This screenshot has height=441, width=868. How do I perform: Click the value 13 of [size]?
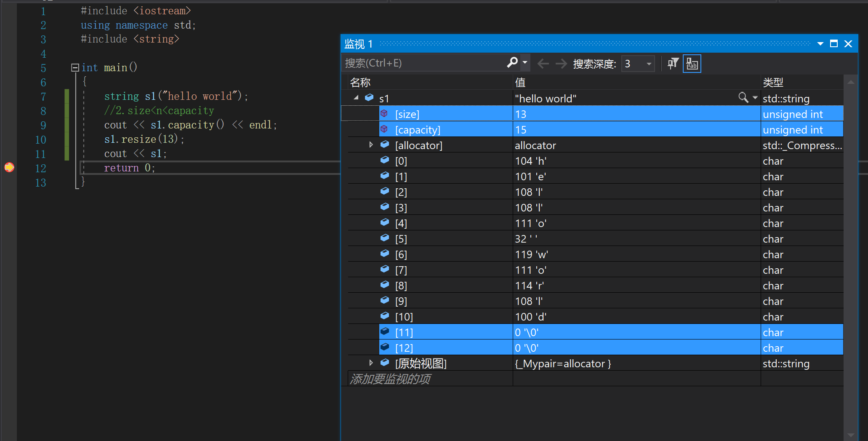pos(521,114)
